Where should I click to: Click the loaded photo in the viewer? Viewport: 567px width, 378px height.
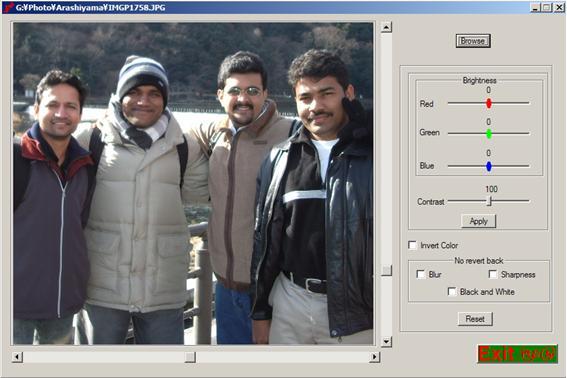193,183
